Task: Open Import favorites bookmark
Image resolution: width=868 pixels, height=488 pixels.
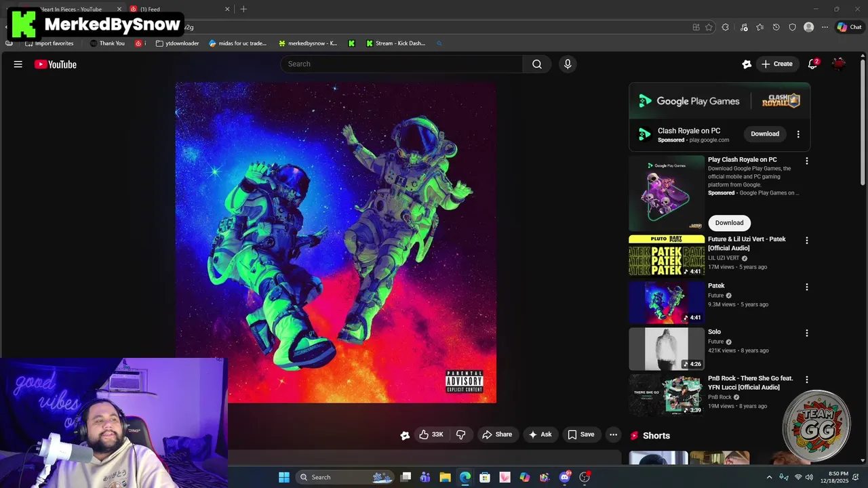Action: coord(50,43)
